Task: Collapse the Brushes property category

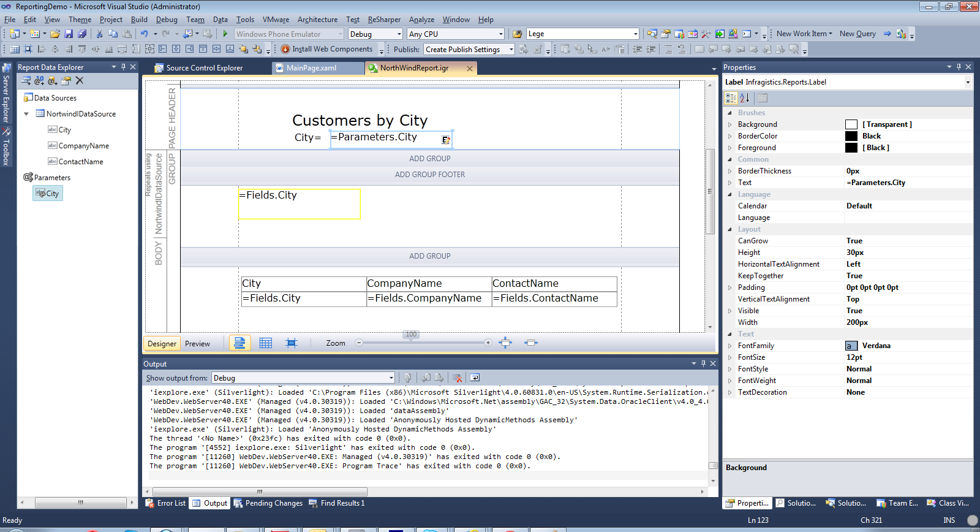Action: [729, 113]
